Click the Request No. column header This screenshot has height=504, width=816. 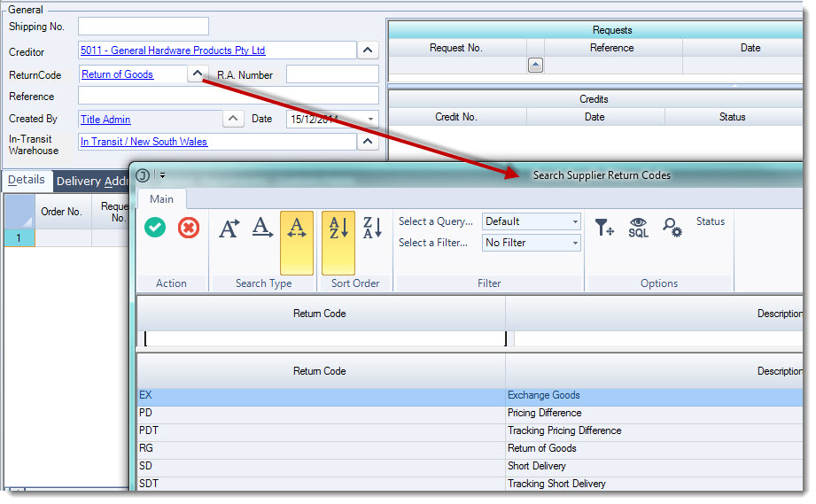pyautogui.click(x=456, y=49)
